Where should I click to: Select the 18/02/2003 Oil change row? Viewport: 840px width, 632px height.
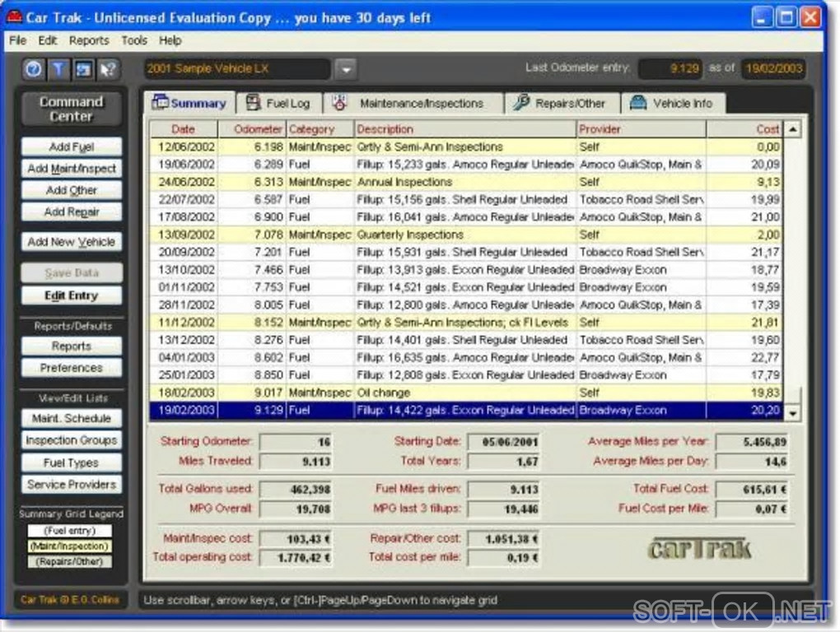[466, 393]
